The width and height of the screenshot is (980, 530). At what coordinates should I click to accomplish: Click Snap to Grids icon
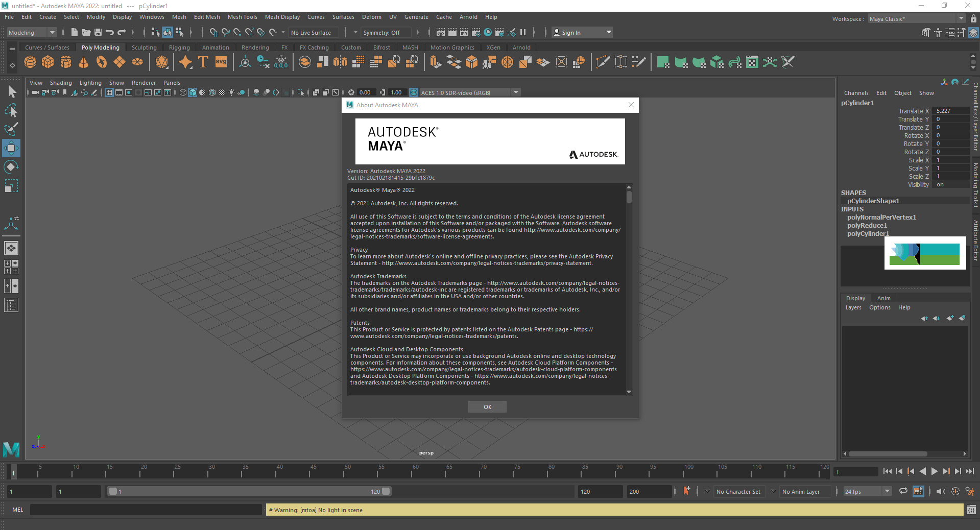214,32
